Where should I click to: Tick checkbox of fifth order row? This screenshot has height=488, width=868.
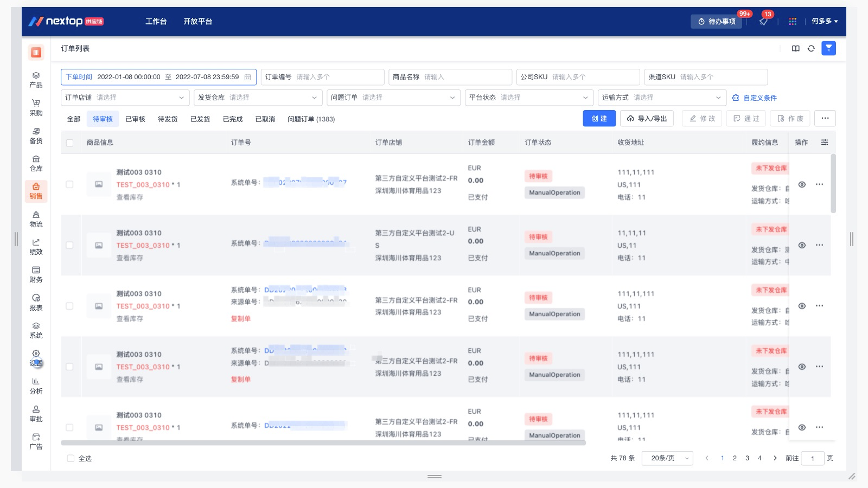pos(69,427)
